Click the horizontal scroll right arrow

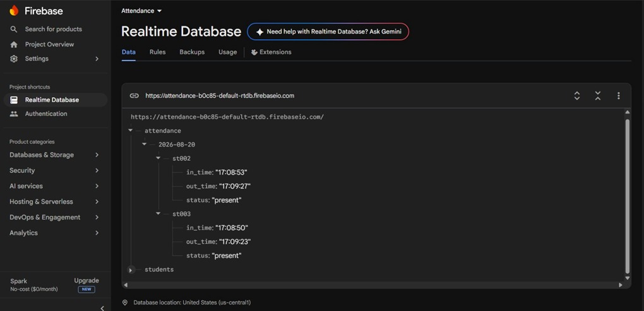(620, 285)
